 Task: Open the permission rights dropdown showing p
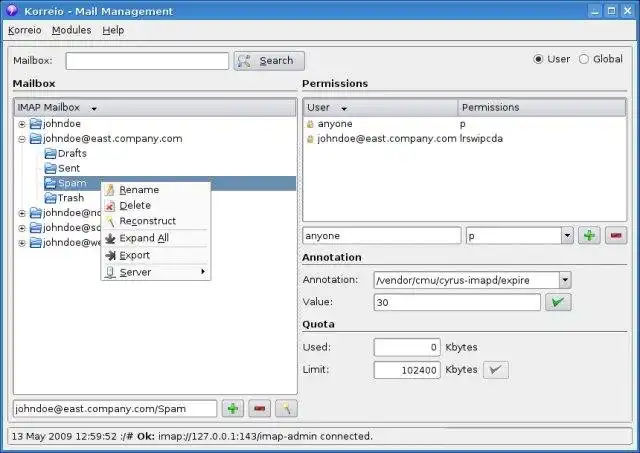tap(567, 236)
